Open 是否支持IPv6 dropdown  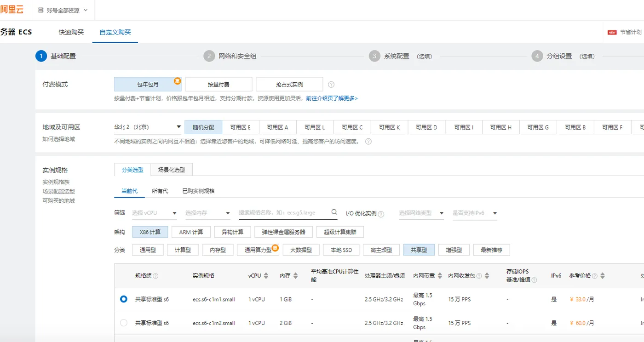coord(475,213)
